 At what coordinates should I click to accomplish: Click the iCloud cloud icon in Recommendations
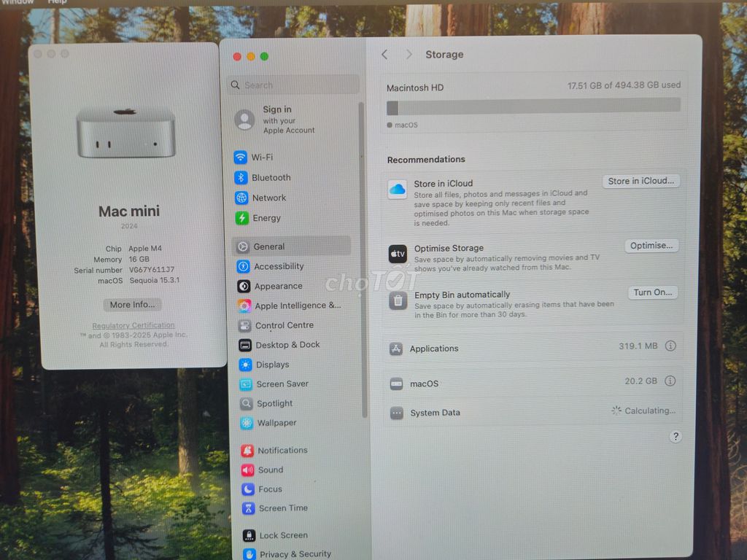pyautogui.click(x=398, y=190)
